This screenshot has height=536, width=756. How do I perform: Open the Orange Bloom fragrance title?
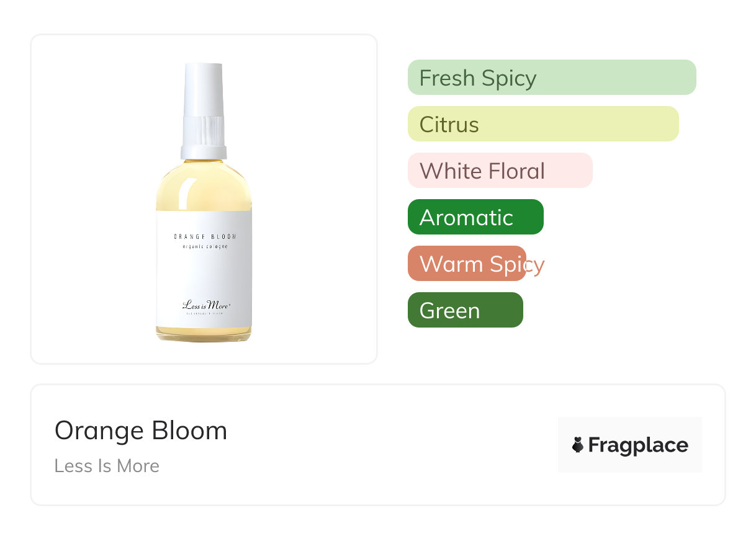point(141,431)
